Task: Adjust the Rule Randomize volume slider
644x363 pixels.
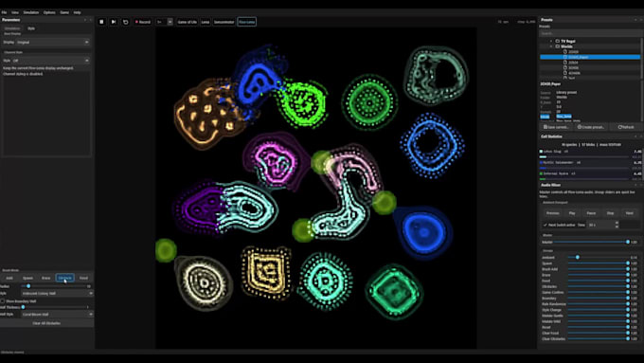Action: pyautogui.click(x=598, y=304)
